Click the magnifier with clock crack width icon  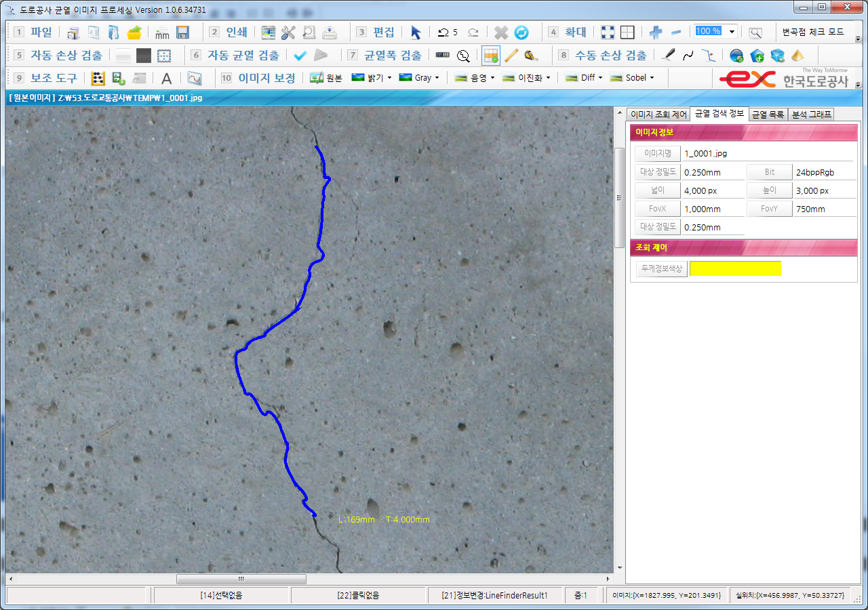click(464, 56)
